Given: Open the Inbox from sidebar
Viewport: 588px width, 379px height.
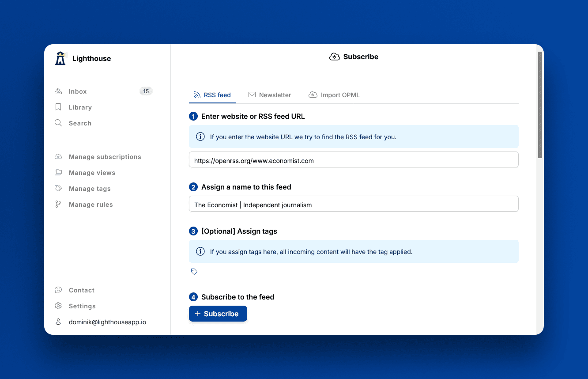Looking at the screenshot, I should (78, 91).
